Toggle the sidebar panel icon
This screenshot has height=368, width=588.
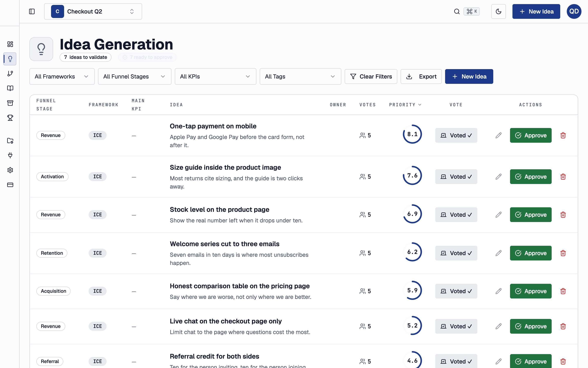32,11
